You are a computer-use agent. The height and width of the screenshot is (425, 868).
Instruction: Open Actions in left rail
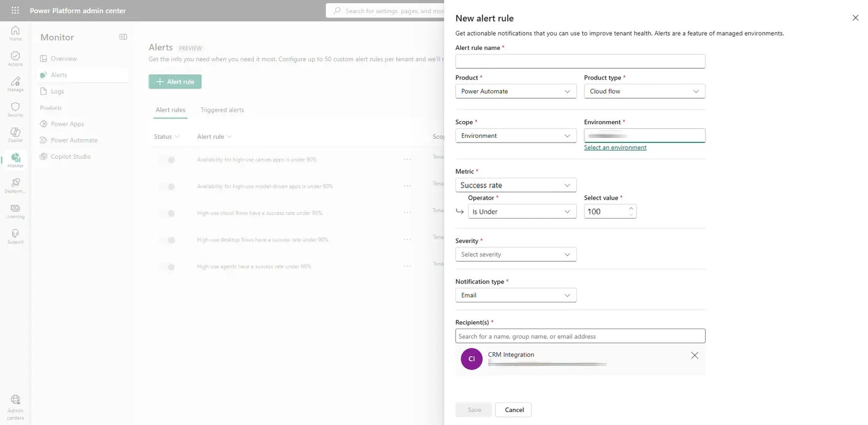(x=15, y=59)
